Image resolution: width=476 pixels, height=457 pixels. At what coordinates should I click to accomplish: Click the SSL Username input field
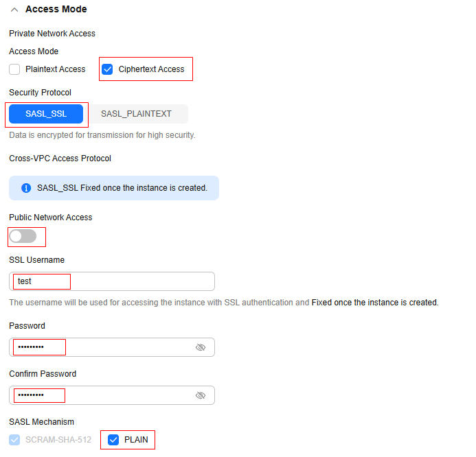[112, 281]
